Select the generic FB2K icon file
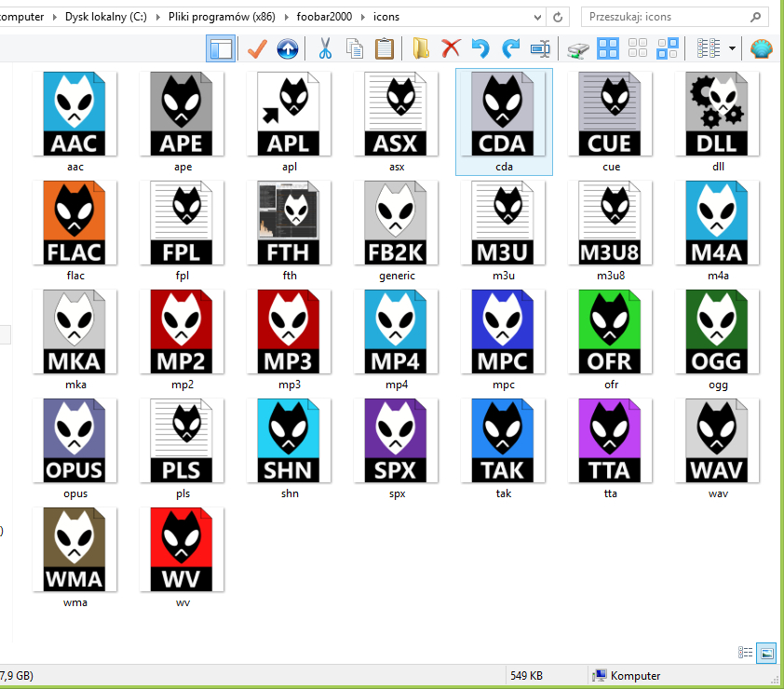Screen dimensions: 784x689 [x=396, y=231]
